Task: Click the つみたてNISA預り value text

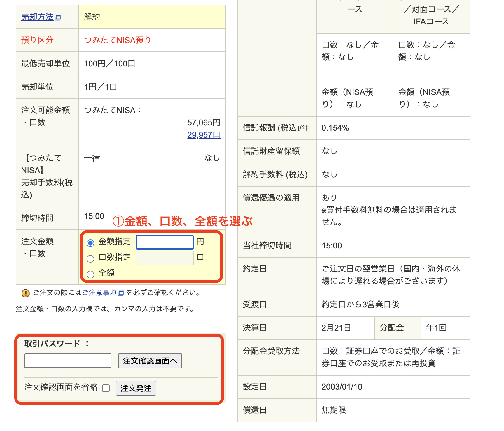Action: tap(118, 40)
